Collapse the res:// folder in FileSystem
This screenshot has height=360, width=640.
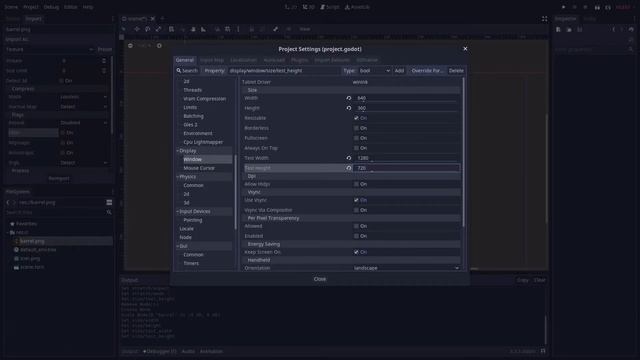pyautogui.click(x=8, y=232)
